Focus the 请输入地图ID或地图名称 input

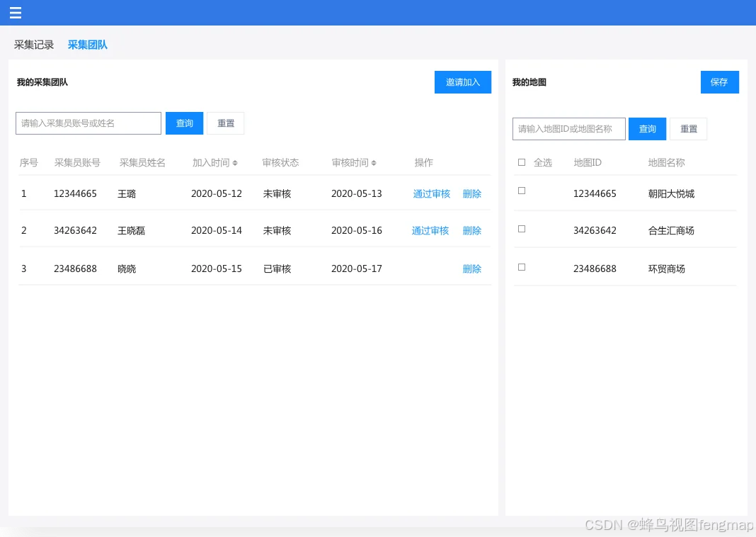(569, 129)
